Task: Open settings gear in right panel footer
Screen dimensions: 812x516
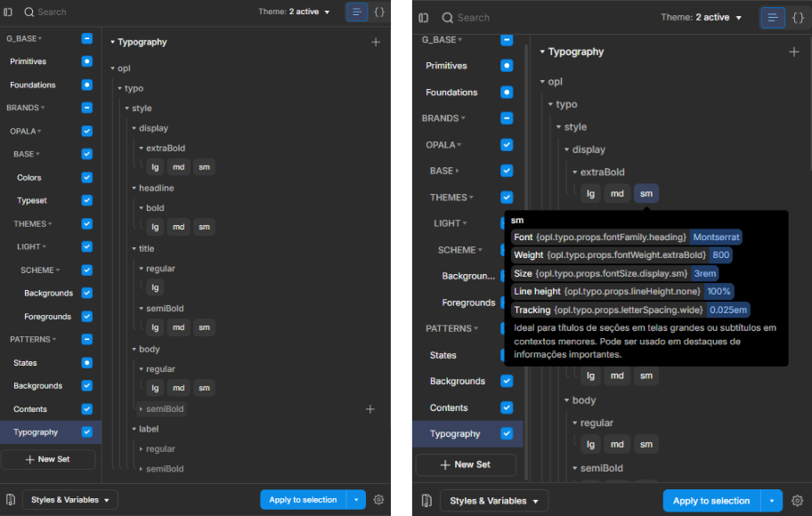Action: (797, 501)
